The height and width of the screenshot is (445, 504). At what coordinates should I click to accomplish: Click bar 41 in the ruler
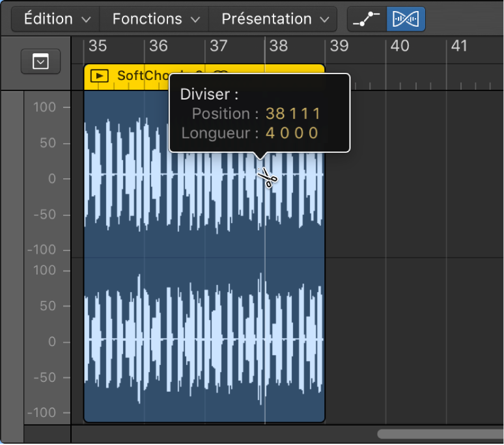[459, 46]
